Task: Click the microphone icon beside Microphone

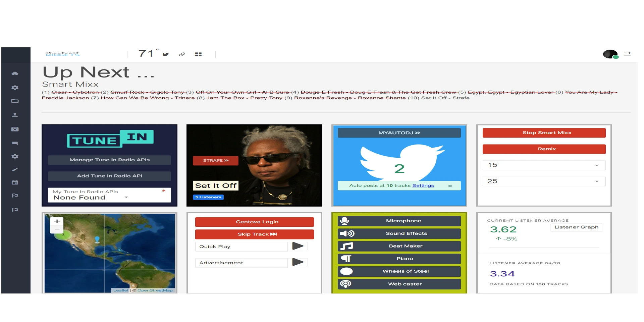Action: coord(344,221)
